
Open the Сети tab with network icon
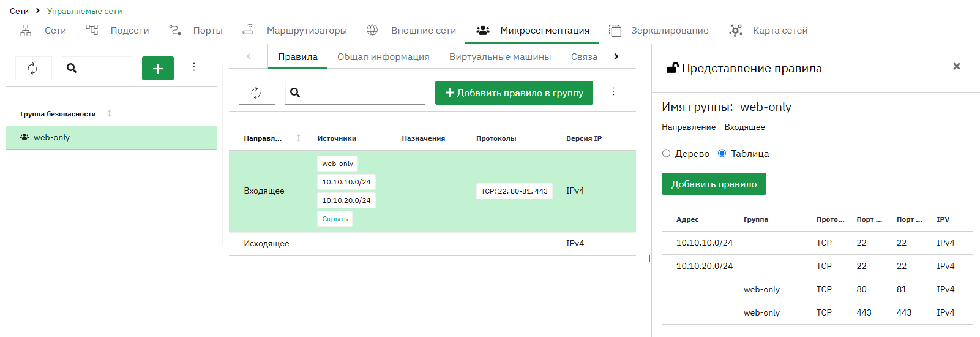(x=43, y=31)
